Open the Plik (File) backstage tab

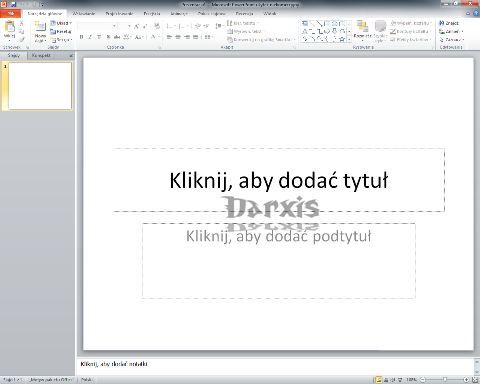[x=10, y=14]
